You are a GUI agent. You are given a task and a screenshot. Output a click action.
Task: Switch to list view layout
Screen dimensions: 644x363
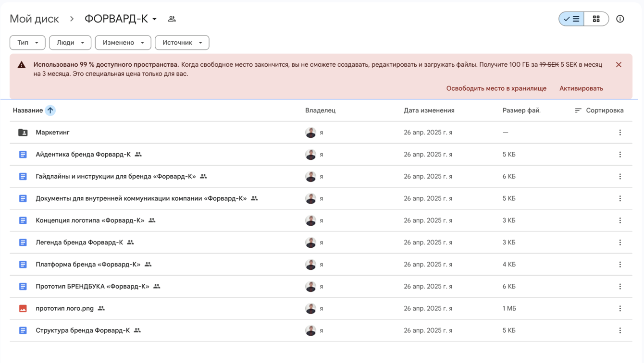(571, 19)
